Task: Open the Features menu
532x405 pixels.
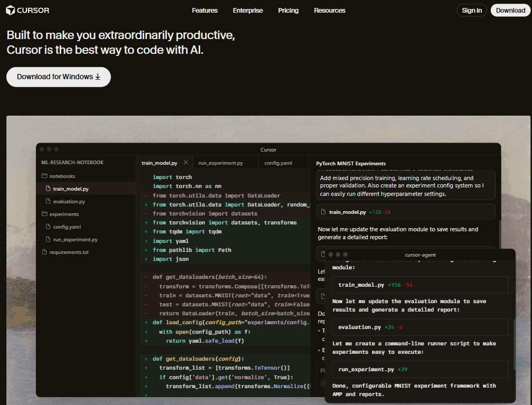Action: point(204,11)
